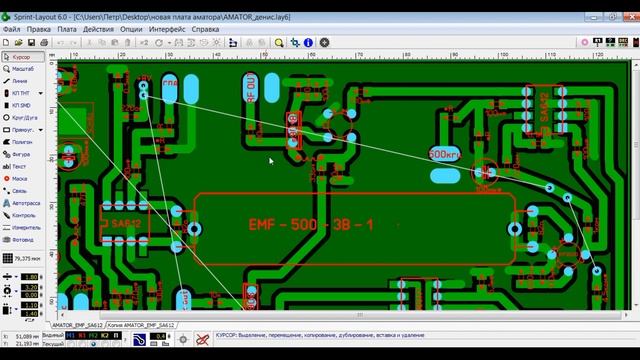This screenshot has height=360, width=640.
Task: Click the DRC panel toolbar icon
Action: 623,42
